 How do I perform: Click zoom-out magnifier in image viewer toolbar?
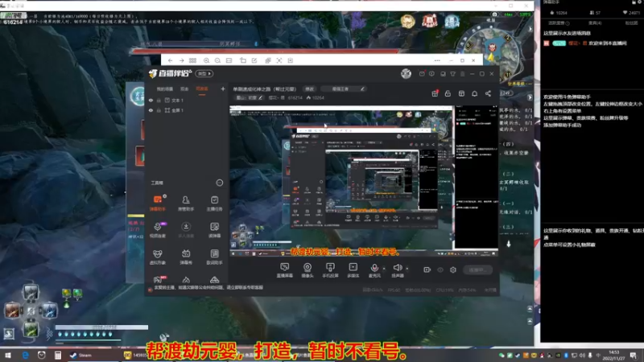coord(217,60)
